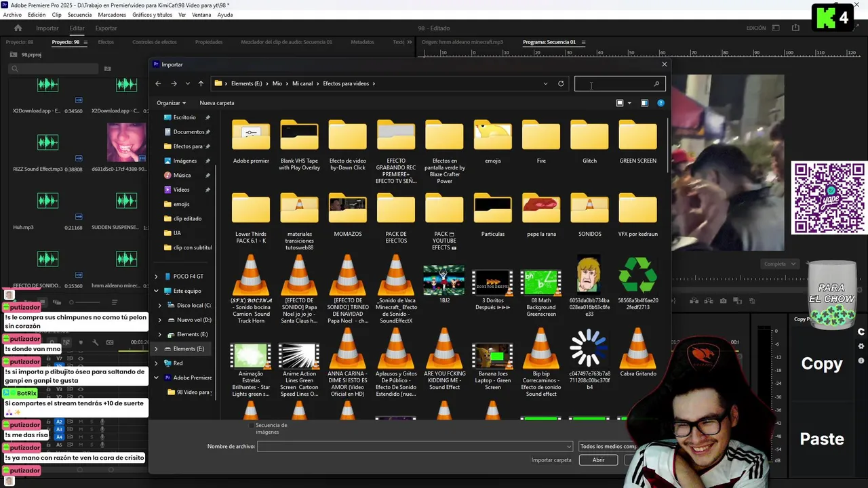The width and height of the screenshot is (868, 488).
Task: Open the Archivo menu
Action: tap(12, 15)
